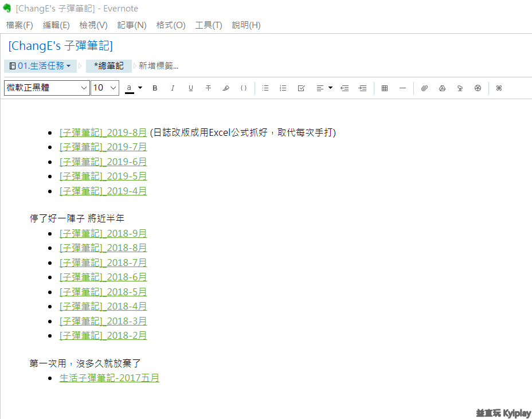
Task: Click the webcam snapshot icon
Action: 478,88
